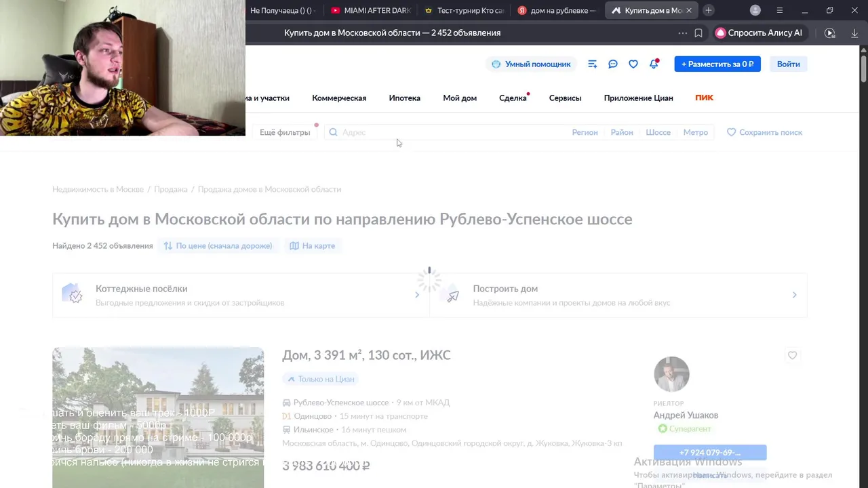Open Ещё фильтры filters
868x488 pixels.
[x=285, y=132]
